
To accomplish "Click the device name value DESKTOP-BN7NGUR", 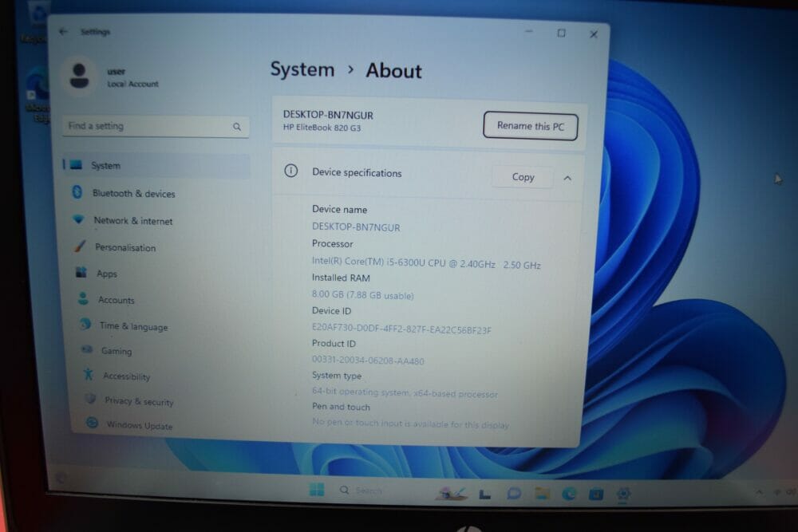I will 356,227.
